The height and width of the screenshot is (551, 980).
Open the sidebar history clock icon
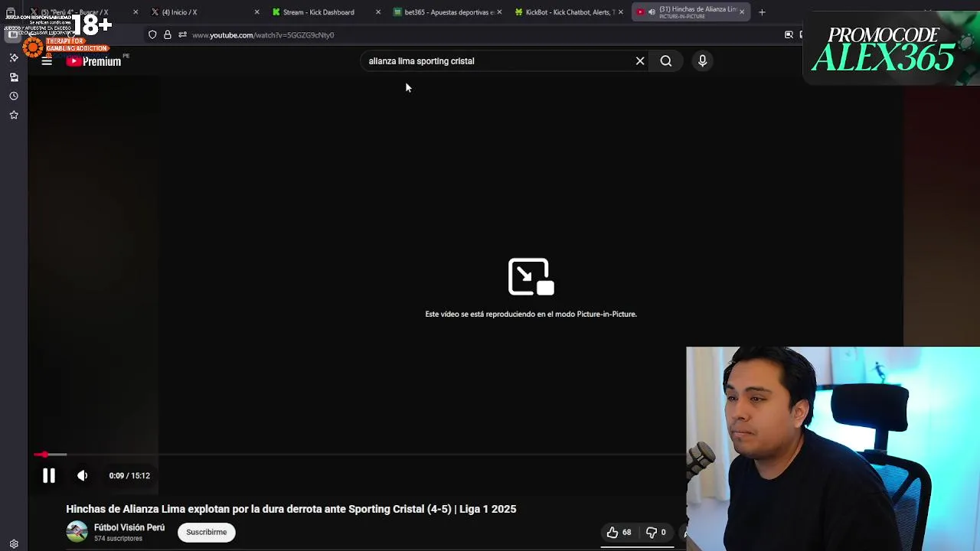coord(14,96)
